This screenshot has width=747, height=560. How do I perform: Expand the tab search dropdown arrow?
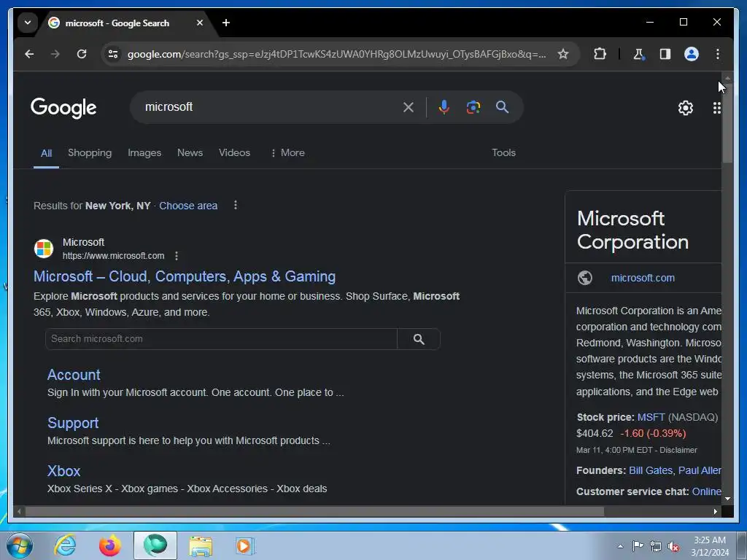(28, 23)
